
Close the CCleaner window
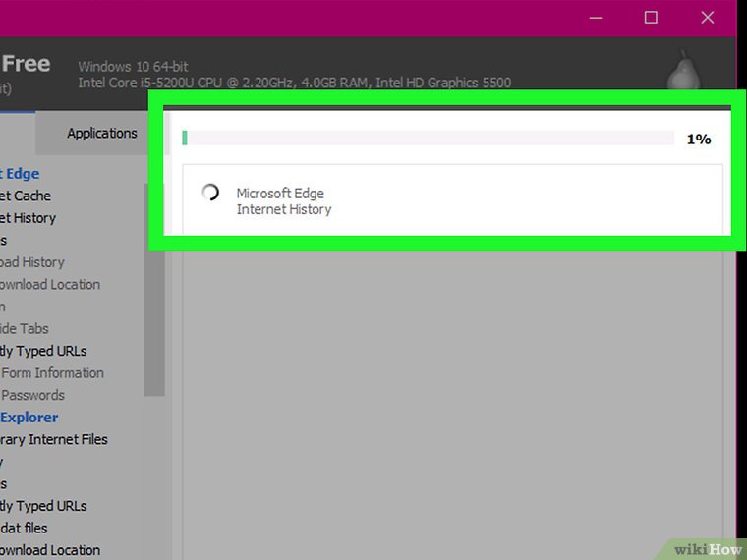(708, 18)
